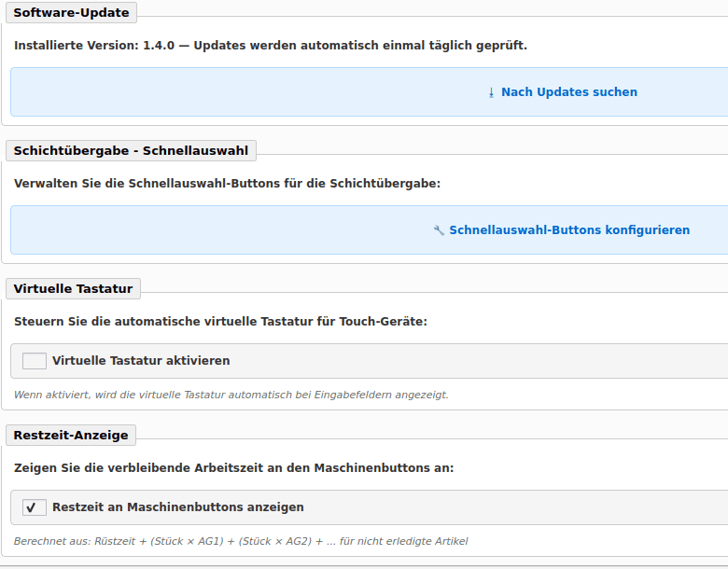The image size is (728, 569).
Task: Click the Berechnet aus: Rüstzeit formula hint
Action: [241, 541]
